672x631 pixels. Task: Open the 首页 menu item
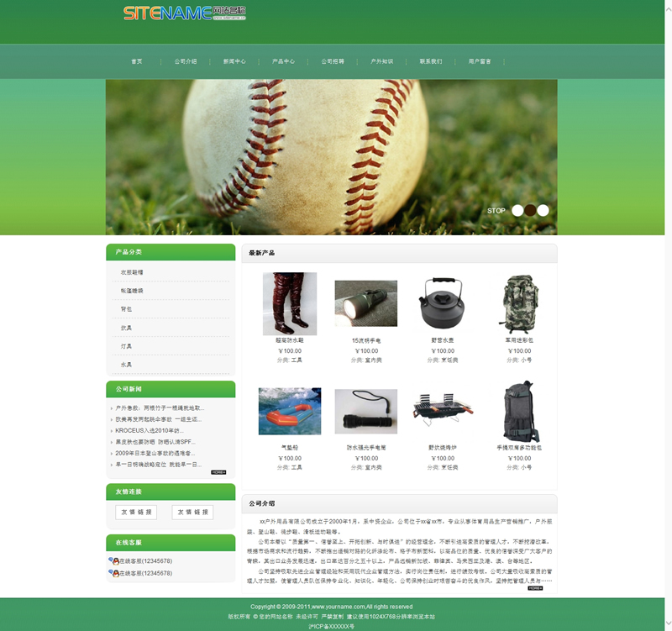[136, 61]
